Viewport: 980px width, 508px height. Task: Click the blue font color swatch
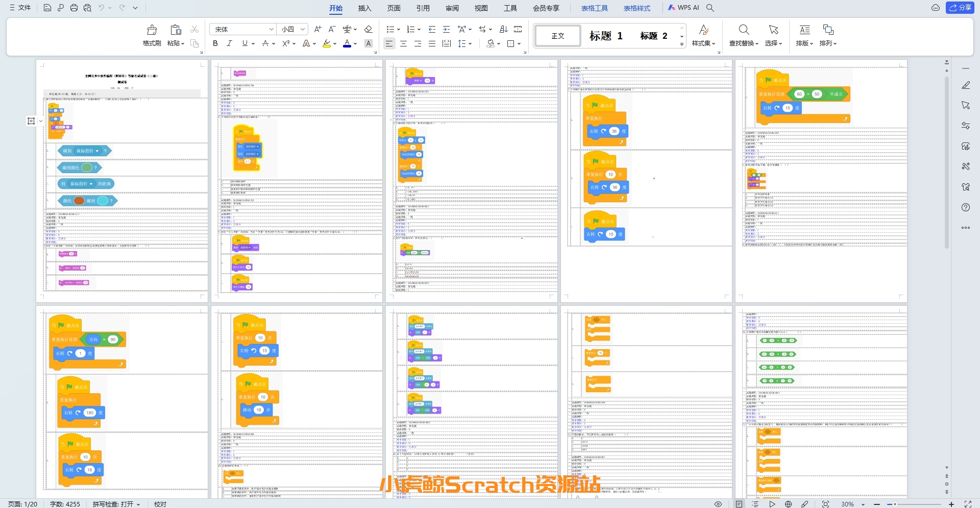coord(347,44)
